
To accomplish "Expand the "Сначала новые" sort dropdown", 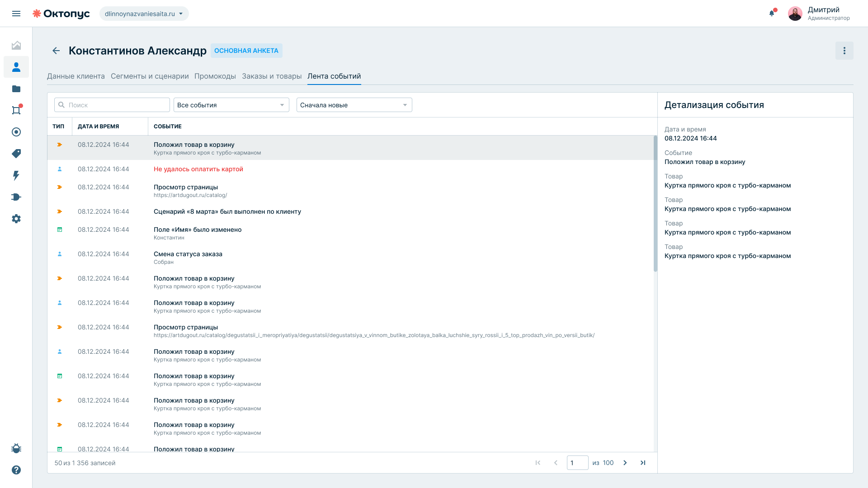I will (354, 105).
